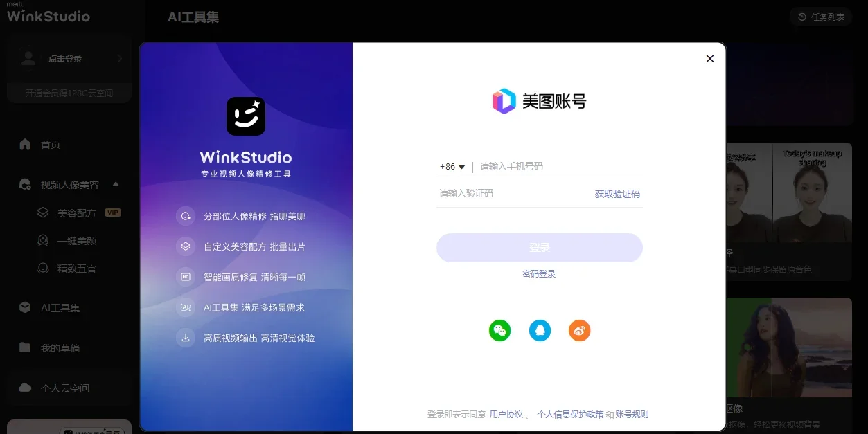Select 精致五官 in sidebar
The width and height of the screenshot is (868, 434).
(76, 268)
